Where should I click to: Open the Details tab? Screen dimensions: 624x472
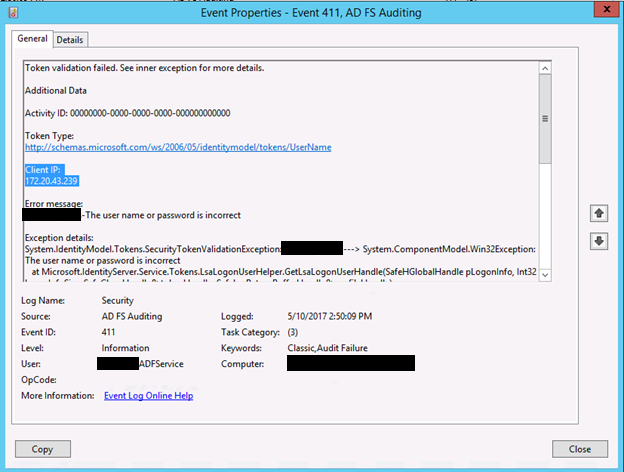pos(70,40)
